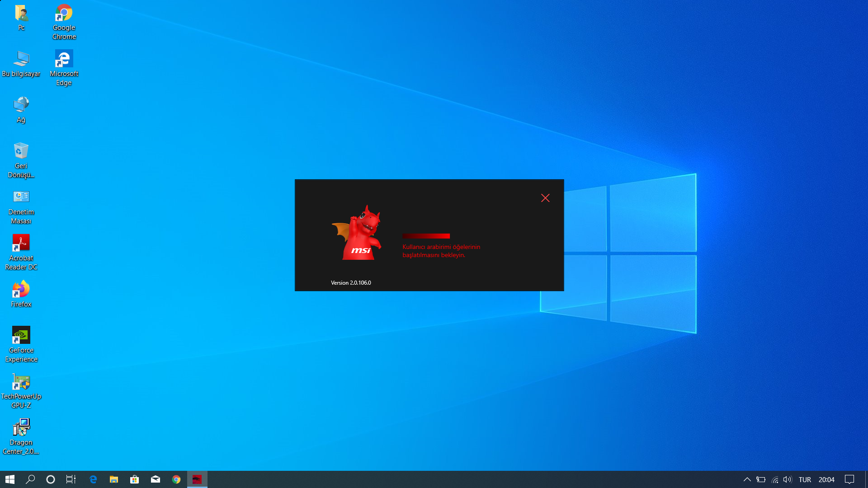Select the Geri Dönüşüm recycle bin icon
Viewport: 868px width, 488px height.
click(21, 151)
